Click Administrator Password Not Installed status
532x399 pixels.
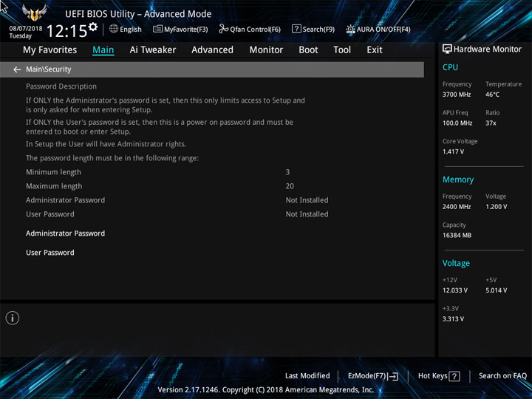pos(307,200)
